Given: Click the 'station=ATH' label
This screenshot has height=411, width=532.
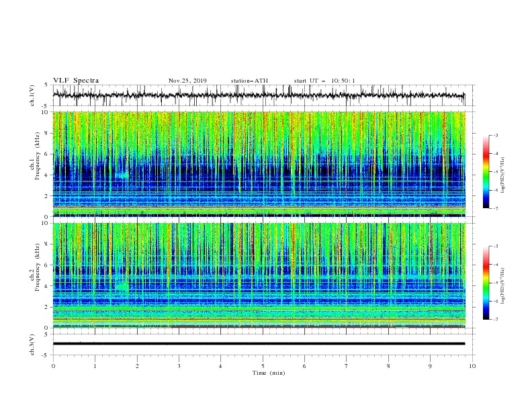Looking at the screenshot, I should point(249,81).
